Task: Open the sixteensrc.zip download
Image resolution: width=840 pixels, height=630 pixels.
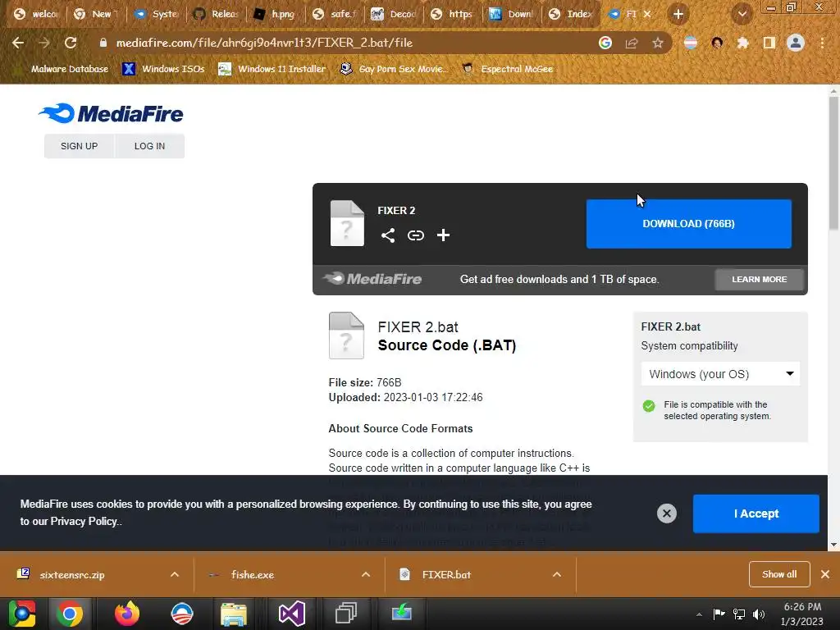Action: tap(72, 575)
